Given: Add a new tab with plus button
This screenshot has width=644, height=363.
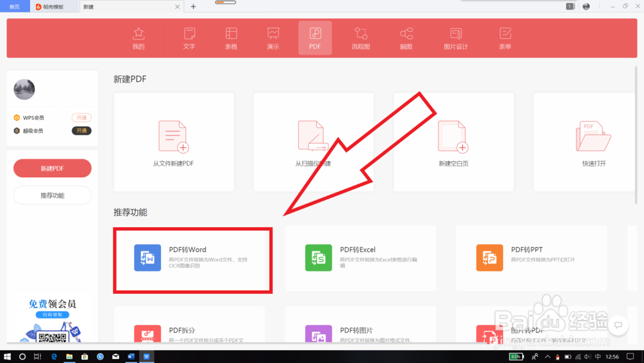Looking at the screenshot, I should 193,6.
